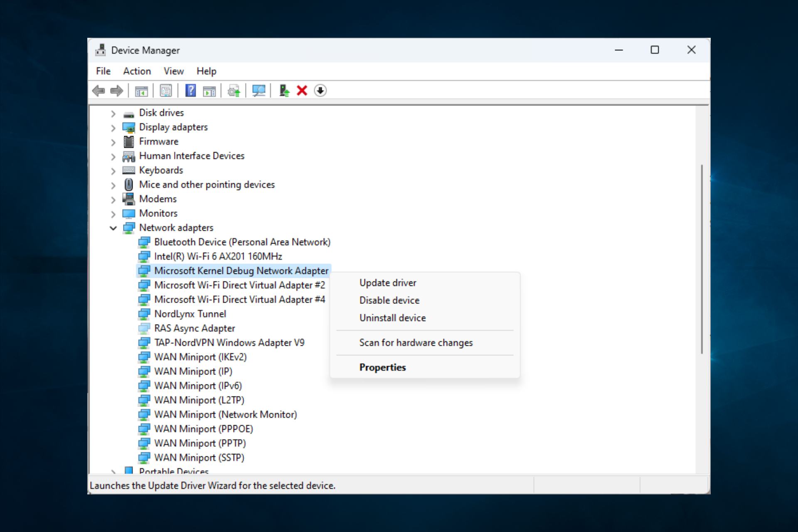Click the Forward arrow toolbar icon
This screenshot has width=798, height=532.
pyautogui.click(x=117, y=91)
